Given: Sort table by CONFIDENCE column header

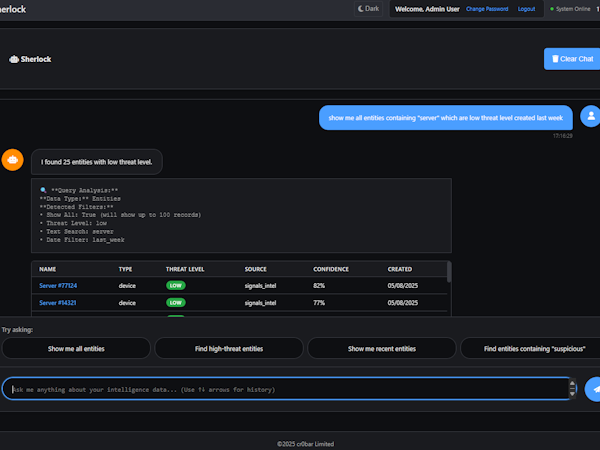Looking at the screenshot, I should (331, 269).
